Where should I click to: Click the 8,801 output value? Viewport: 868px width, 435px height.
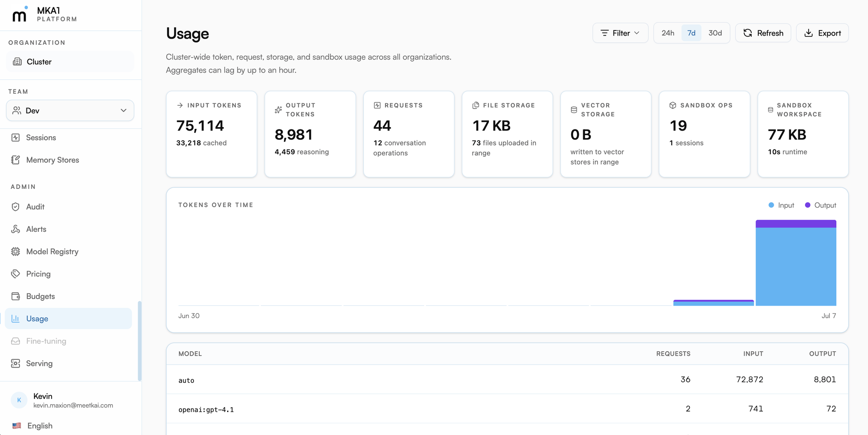825,379
